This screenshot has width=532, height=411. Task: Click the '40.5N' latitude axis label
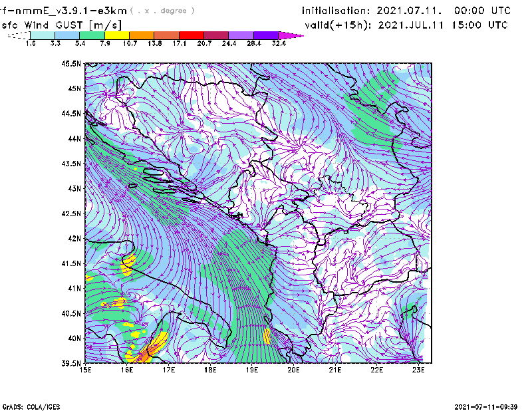71,314
